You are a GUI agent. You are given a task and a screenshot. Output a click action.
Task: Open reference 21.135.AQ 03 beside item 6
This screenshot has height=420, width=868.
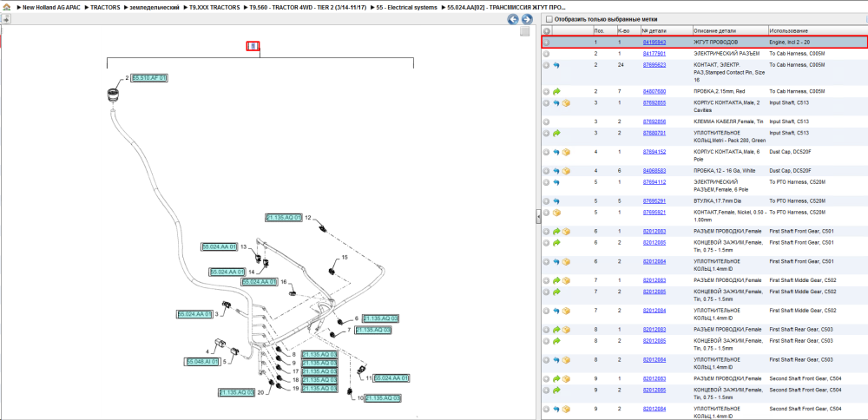[x=380, y=318]
